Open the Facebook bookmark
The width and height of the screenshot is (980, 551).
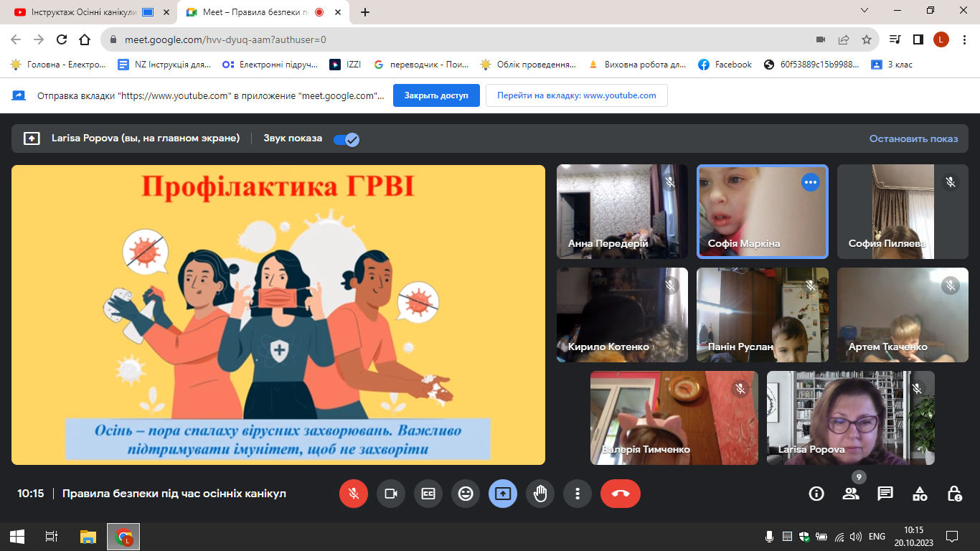[x=725, y=65]
